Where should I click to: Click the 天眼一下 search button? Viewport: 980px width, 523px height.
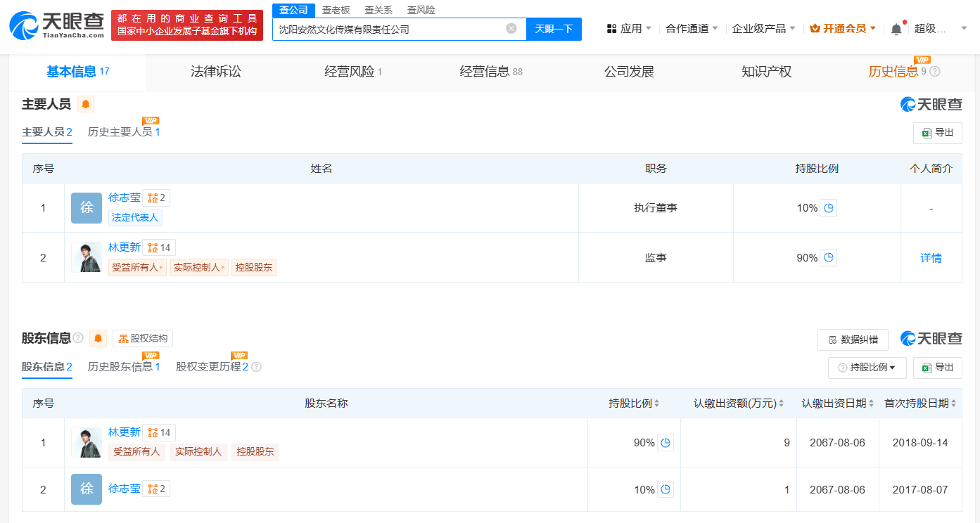click(554, 29)
